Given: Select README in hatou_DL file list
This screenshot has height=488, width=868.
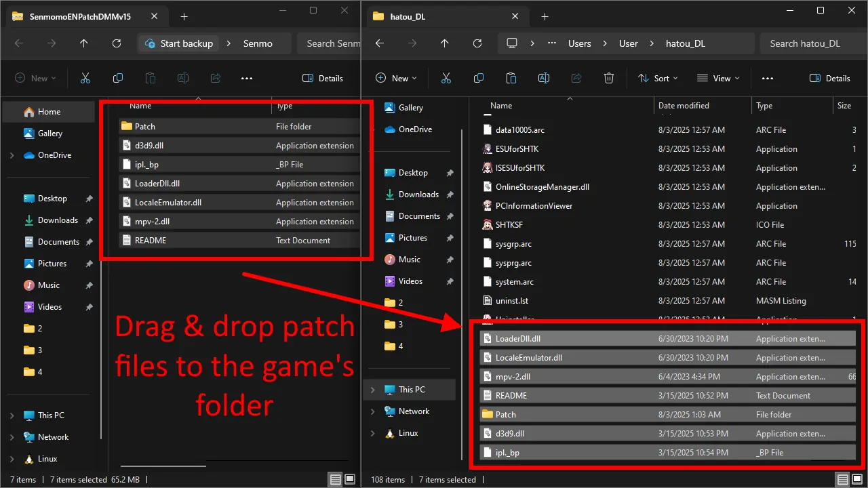Looking at the screenshot, I should (x=668, y=396).
